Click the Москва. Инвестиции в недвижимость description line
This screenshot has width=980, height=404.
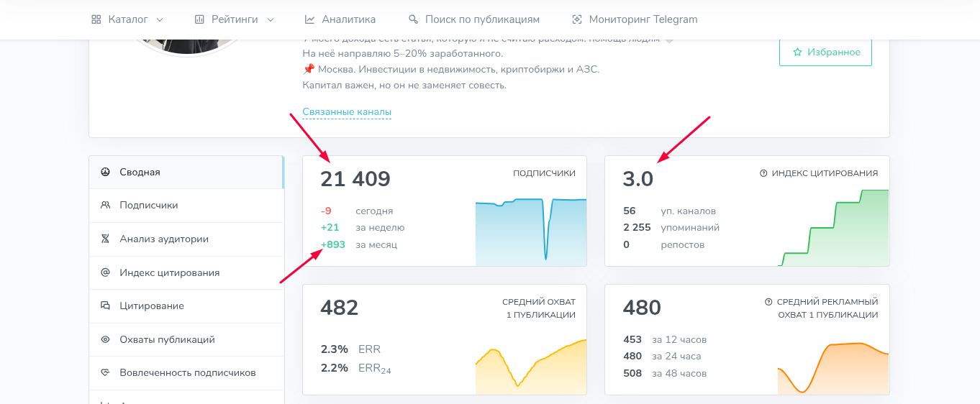451,69
